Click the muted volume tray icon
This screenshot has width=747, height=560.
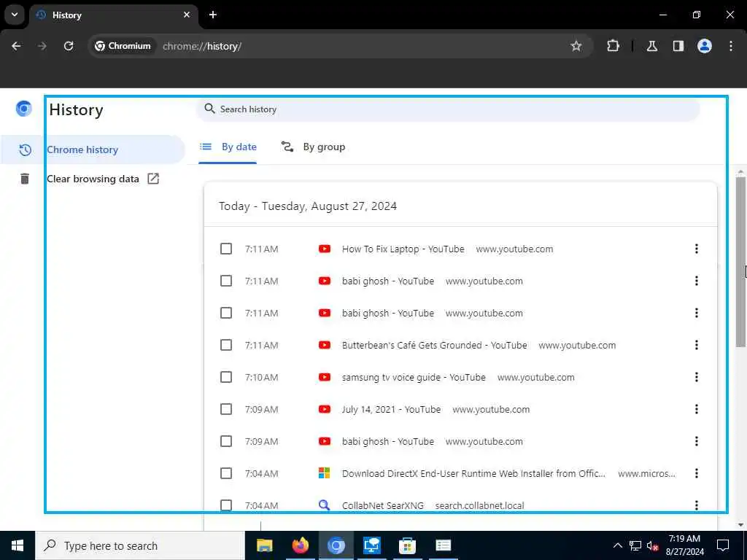pyautogui.click(x=652, y=545)
